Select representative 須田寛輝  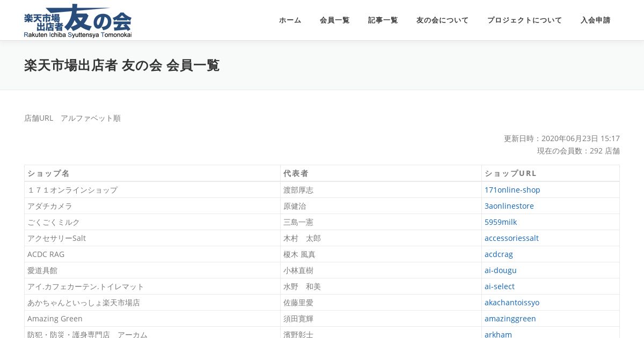381,319
